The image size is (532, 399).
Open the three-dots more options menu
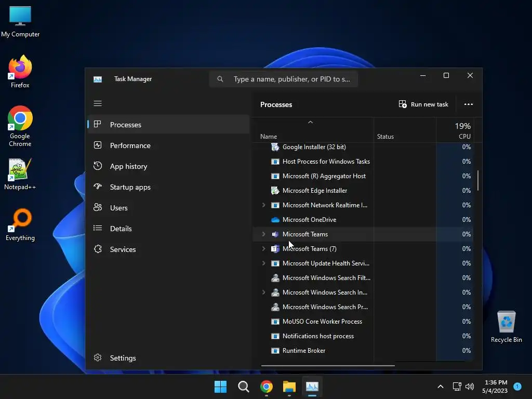coord(468,104)
